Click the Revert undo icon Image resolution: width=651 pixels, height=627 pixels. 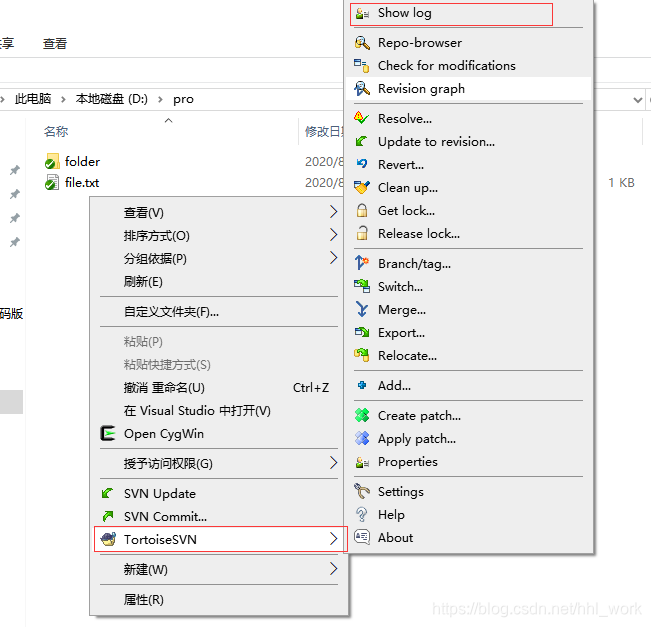click(x=362, y=164)
